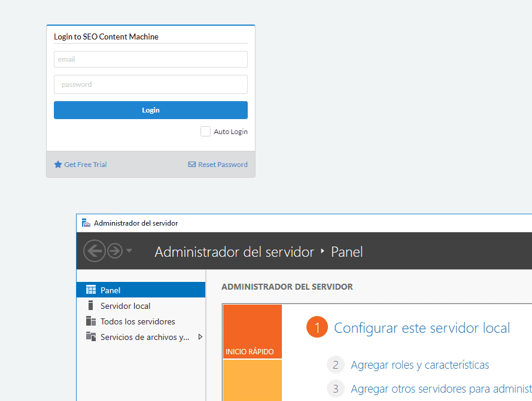The width and height of the screenshot is (532, 401).
Task: Go forward with the Server Manager forward arrow
Action: coord(115,251)
